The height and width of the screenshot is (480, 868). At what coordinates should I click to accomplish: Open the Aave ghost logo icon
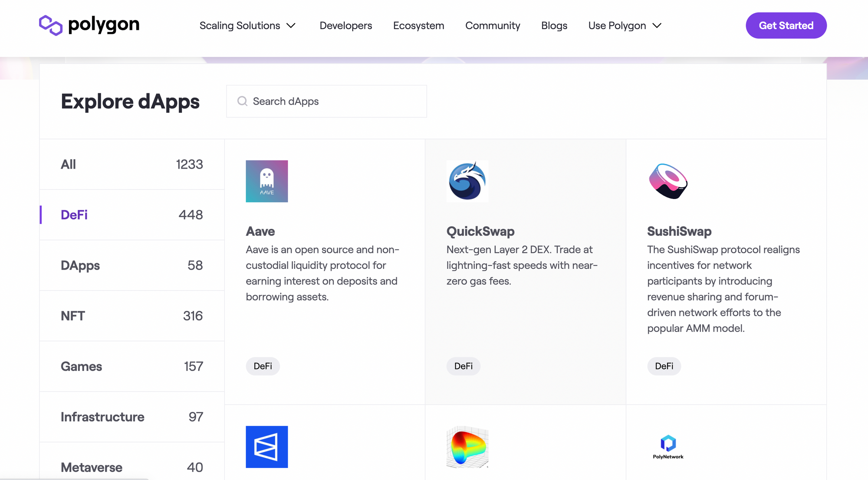(x=266, y=181)
